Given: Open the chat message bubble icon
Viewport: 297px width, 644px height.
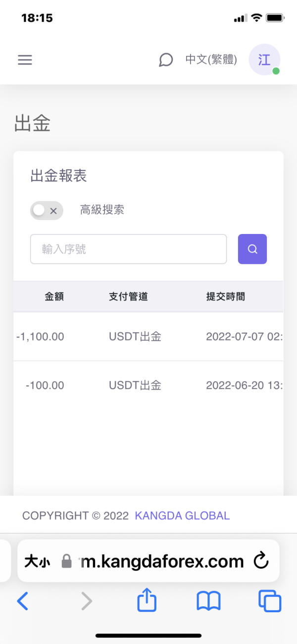Looking at the screenshot, I should pos(166,60).
